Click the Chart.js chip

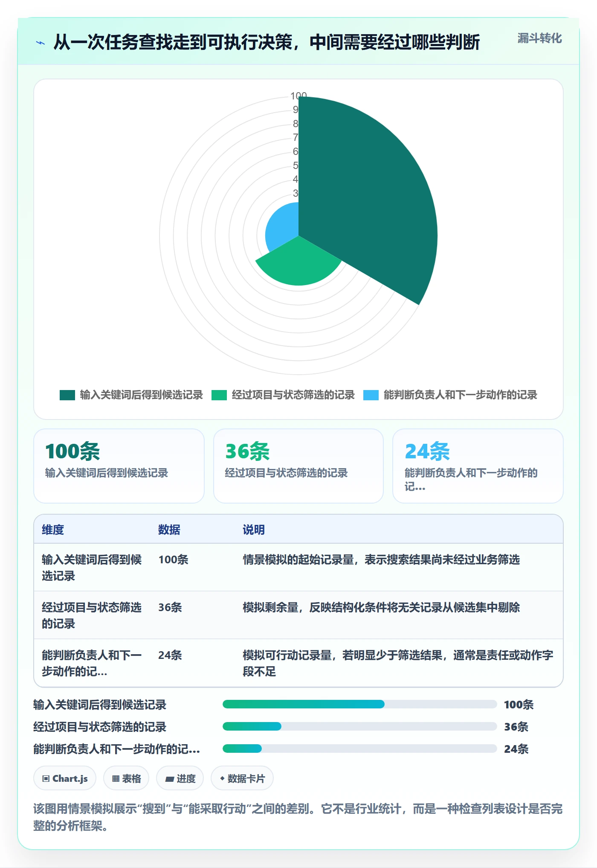pos(65,778)
